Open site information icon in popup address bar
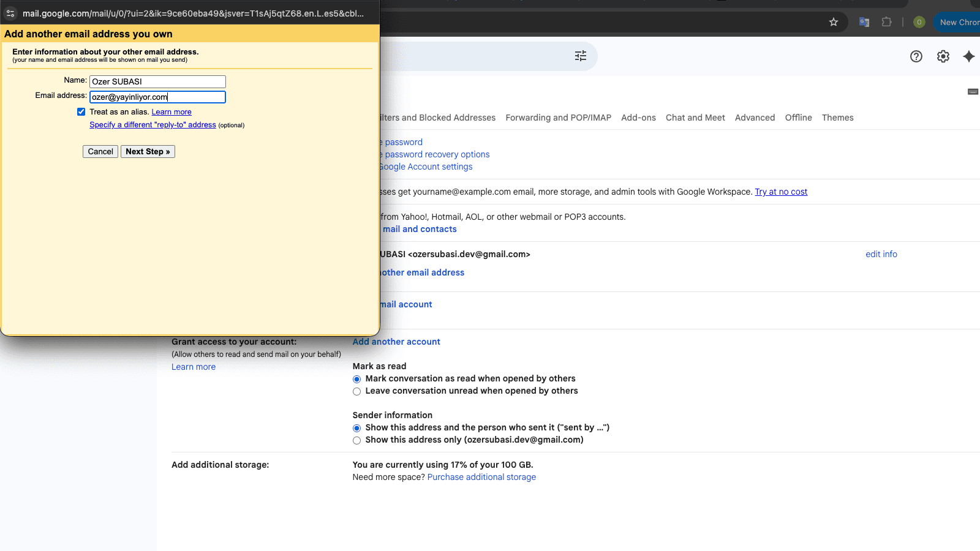 click(10, 13)
